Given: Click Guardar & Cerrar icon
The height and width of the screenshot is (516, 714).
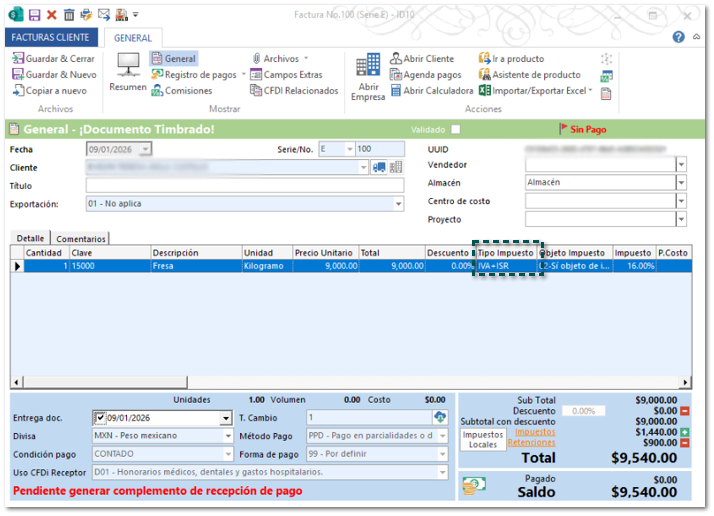Looking at the screenshot, I should (x=17, y=59).
